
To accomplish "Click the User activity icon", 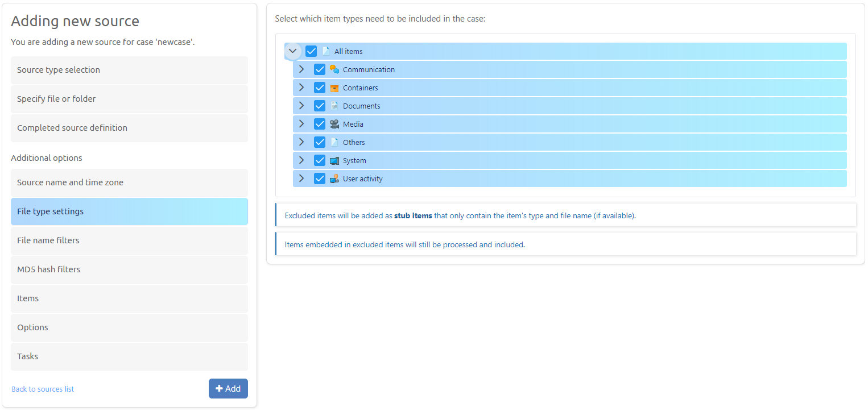I will coord(334,178).
